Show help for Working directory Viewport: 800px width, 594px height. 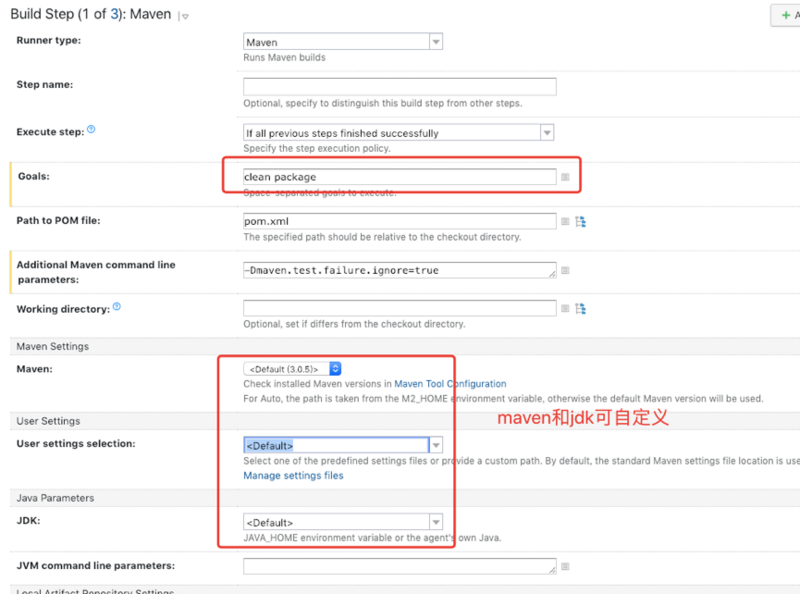[117, 306]
